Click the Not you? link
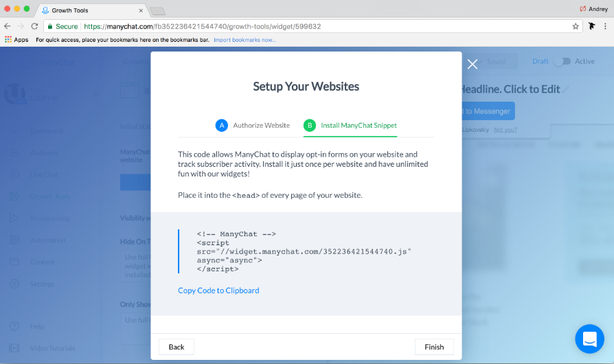Viewport: 614px width, 364px height. (505, 130)
